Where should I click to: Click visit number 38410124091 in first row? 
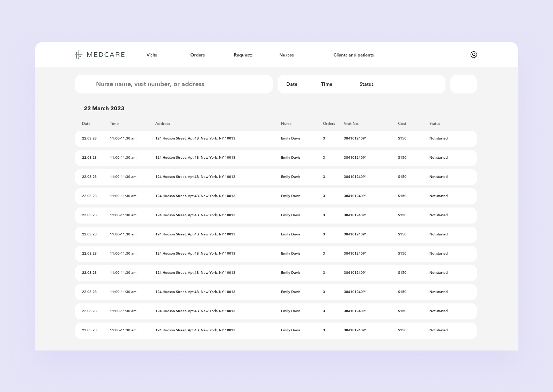(355, 138)
